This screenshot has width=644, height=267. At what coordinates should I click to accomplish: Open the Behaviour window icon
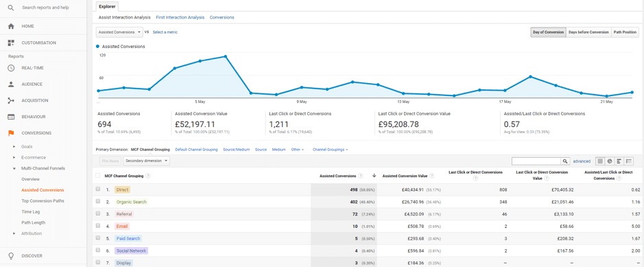pyautogui.click(x=11, y=117)
